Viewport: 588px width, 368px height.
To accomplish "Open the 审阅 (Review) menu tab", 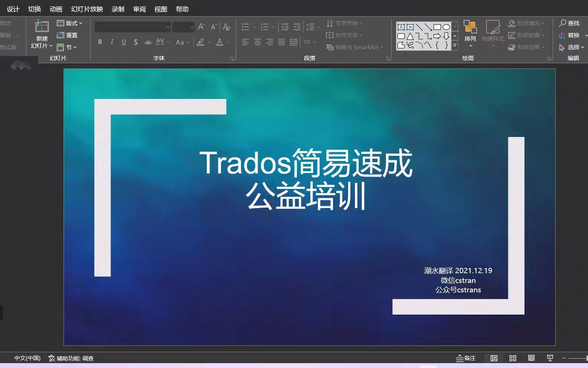I will 139,9.
